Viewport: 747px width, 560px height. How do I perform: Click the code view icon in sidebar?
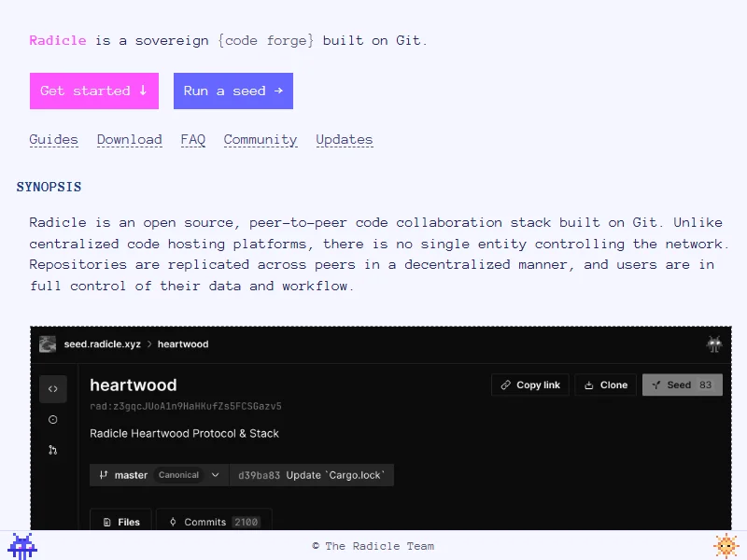pyautogui.click(x=52, y=389)
